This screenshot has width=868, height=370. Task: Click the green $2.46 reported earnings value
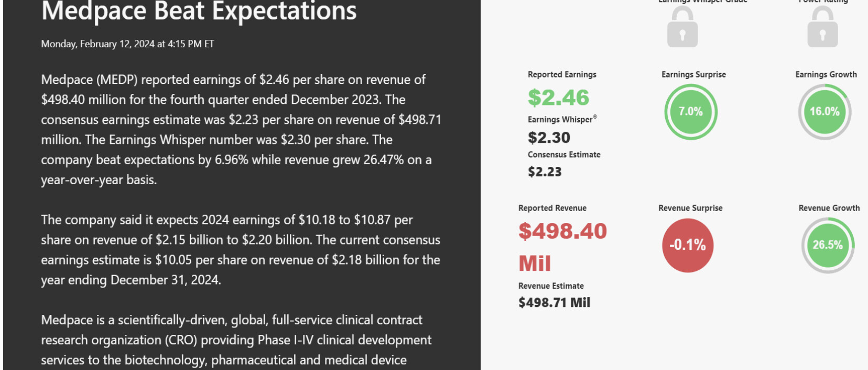(558, 98)
